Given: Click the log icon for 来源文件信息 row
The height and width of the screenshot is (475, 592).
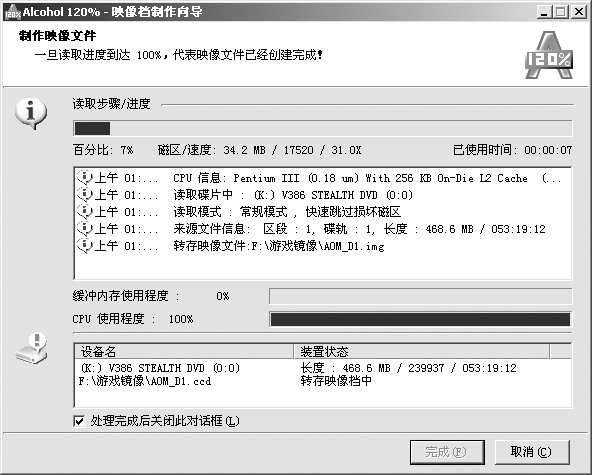Looking at the screenshot, I should (x=85, y=228).
